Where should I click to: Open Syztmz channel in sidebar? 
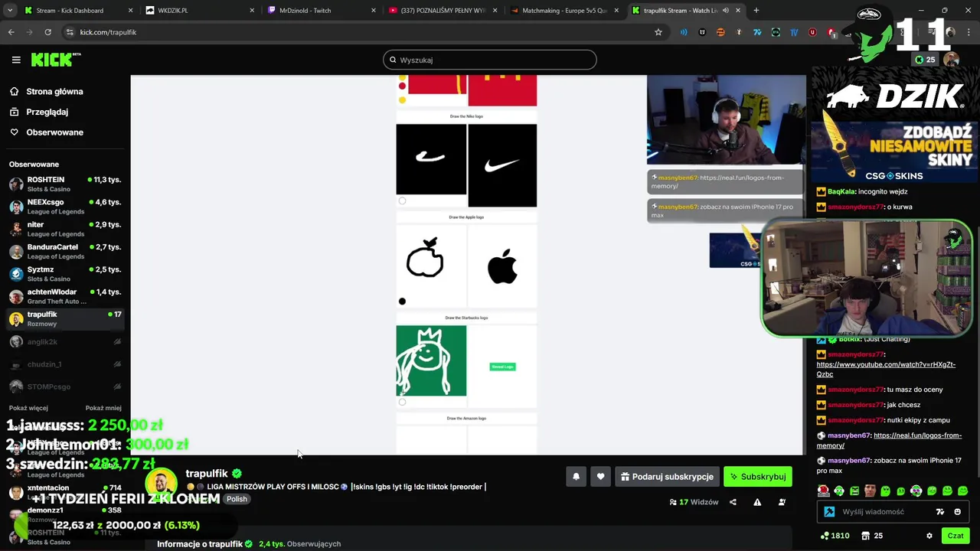click(x=64, y=274)
